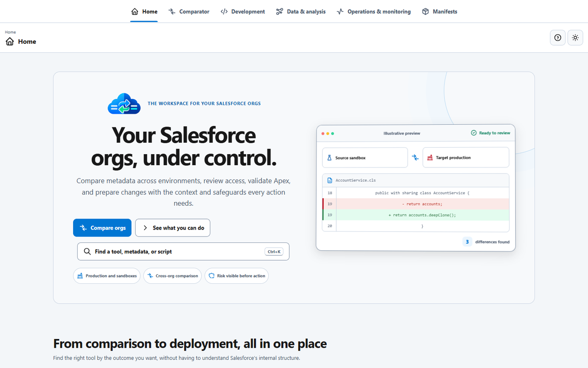This screenshot has height=368, width=588.
Task: Click the search magnifier icon
Action: (x=87, y=252)
